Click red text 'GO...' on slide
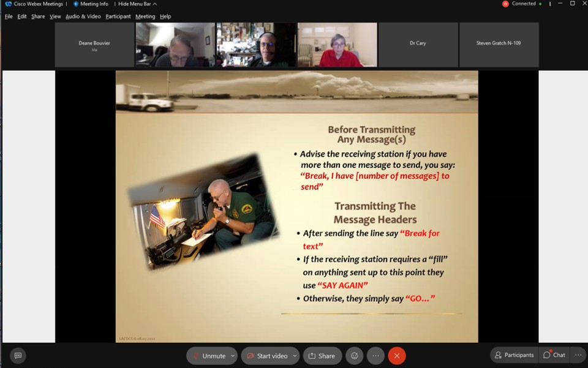Image resolution: width=588 pixels, height=368 pixels. click(420, 299)
